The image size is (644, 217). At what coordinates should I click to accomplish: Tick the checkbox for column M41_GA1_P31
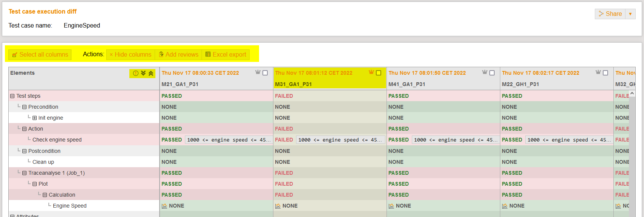(492, 73)
